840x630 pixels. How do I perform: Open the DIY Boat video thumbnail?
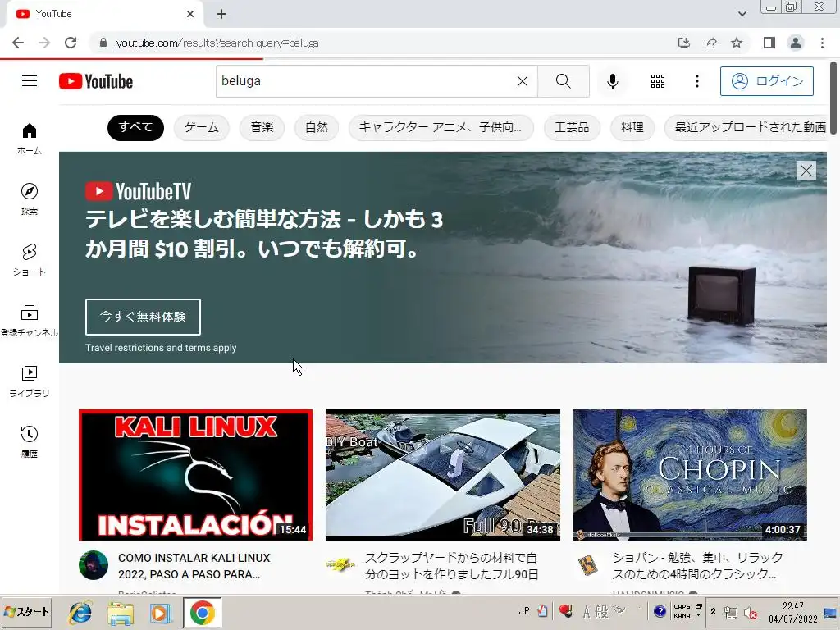[x=443, y=475]
